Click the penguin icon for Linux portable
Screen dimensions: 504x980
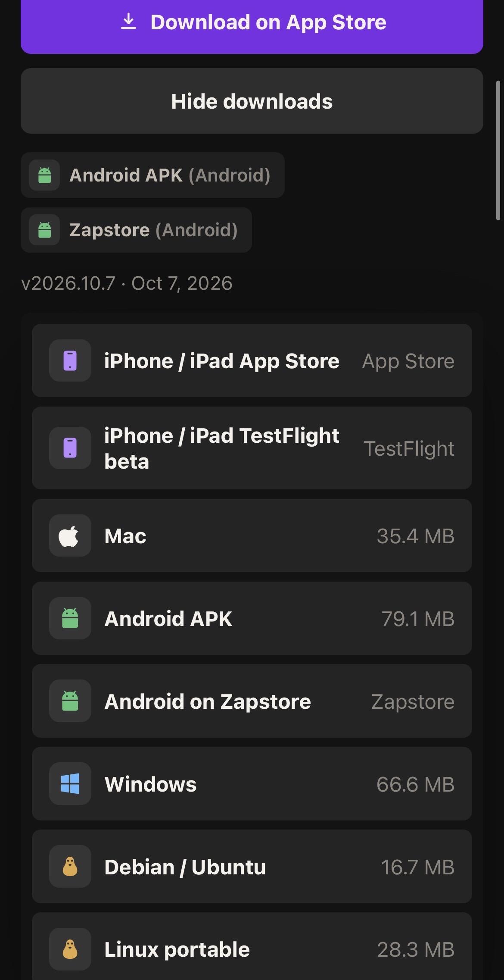pos(70,949)
